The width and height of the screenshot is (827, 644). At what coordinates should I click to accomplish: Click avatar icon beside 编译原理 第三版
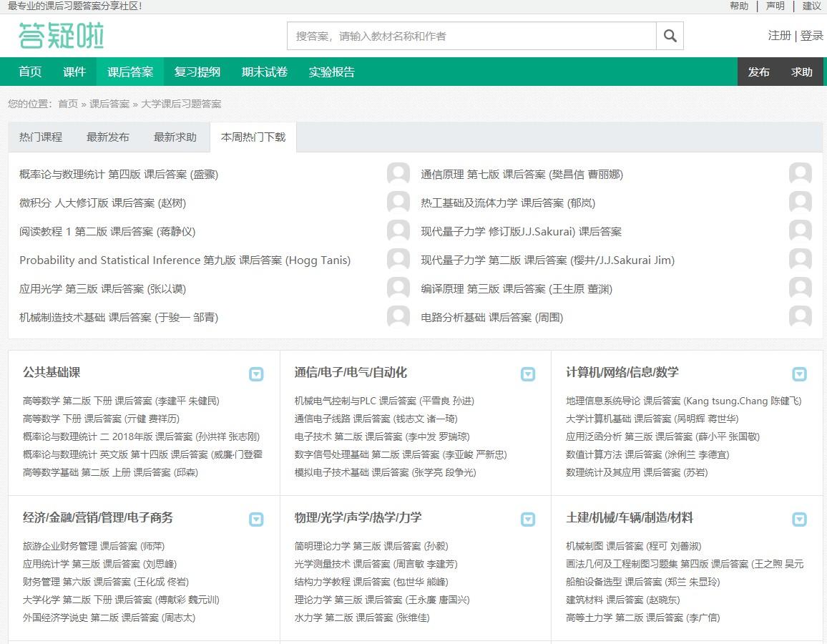pos(801,288)
